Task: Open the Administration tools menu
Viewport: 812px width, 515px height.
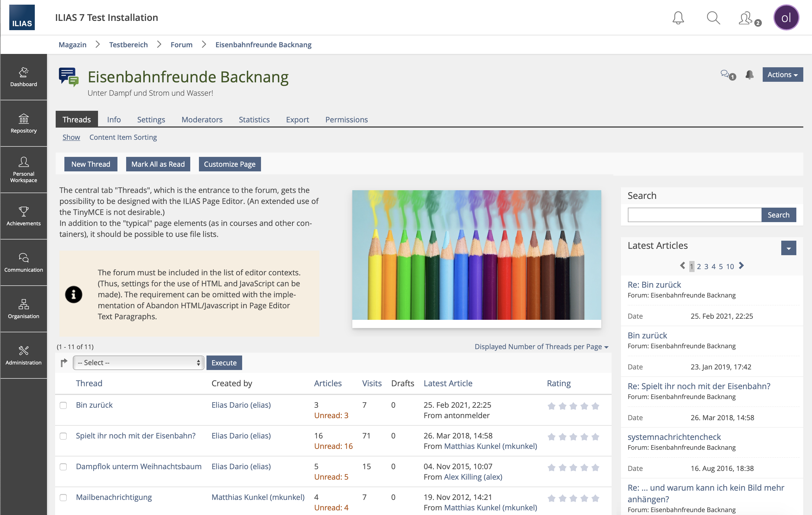Action: click(x=23, y=356)
